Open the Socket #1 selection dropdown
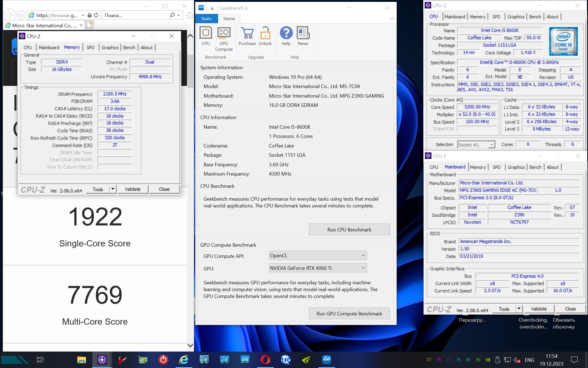Image resolution: width=588 pixels, height=368 pixels. [476, 144]
